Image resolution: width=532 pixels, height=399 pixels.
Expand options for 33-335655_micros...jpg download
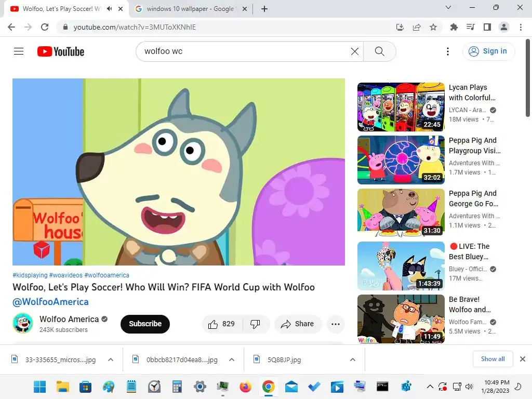pyautogui.click(x=111, y=360)
